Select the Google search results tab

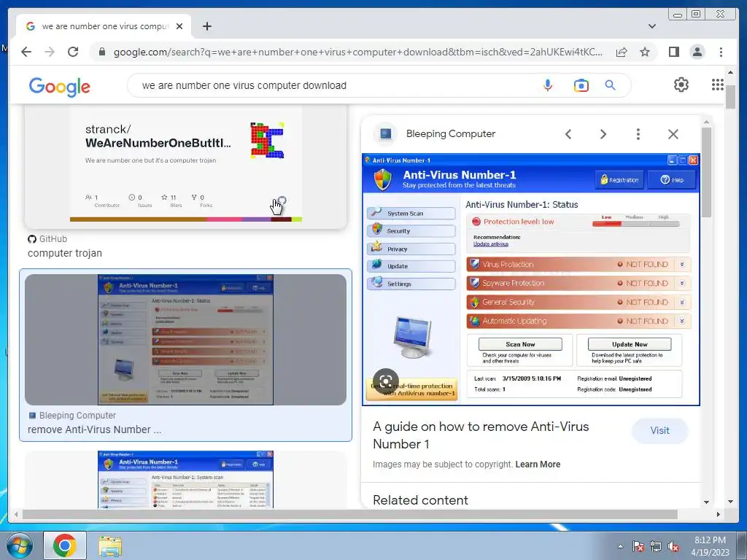pyautogui.click(x=104, y=26)
